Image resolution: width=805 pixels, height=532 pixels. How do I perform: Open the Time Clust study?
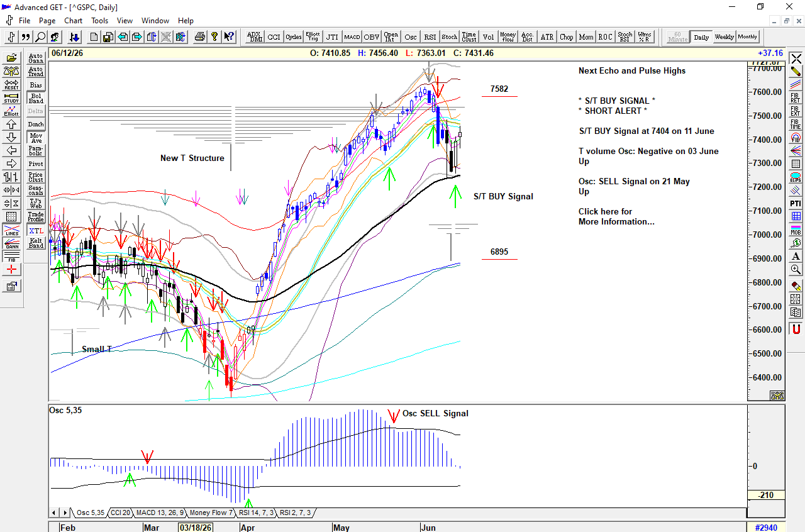pyautogui.click(x=469, y=37)
